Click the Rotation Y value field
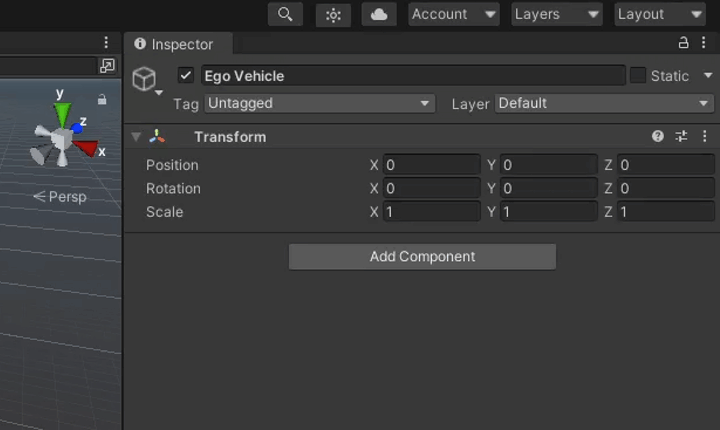720x430 pixels. coord(549,188)
